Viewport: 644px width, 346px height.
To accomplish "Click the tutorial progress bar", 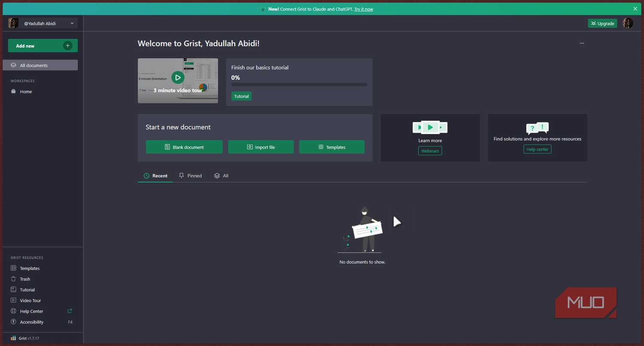I will click(x=299, y=85).
